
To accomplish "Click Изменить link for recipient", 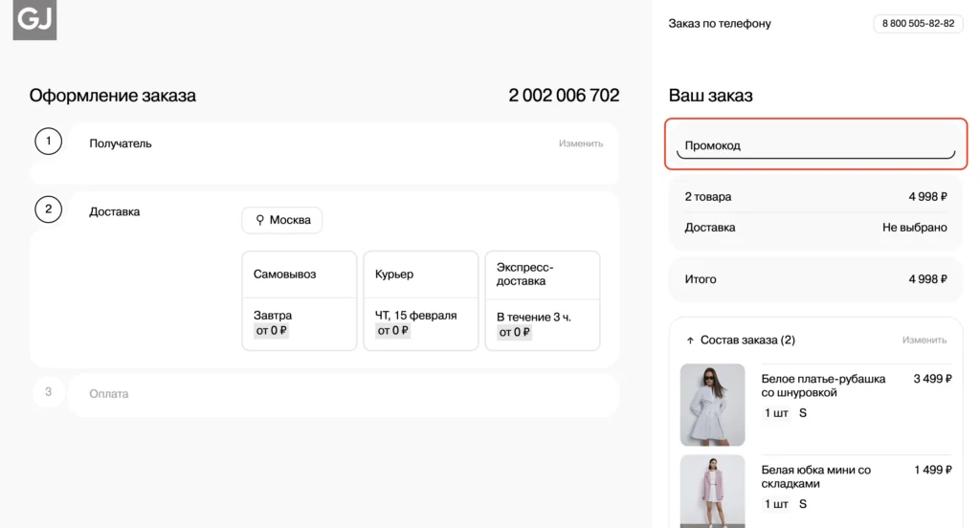I will 581,143.
